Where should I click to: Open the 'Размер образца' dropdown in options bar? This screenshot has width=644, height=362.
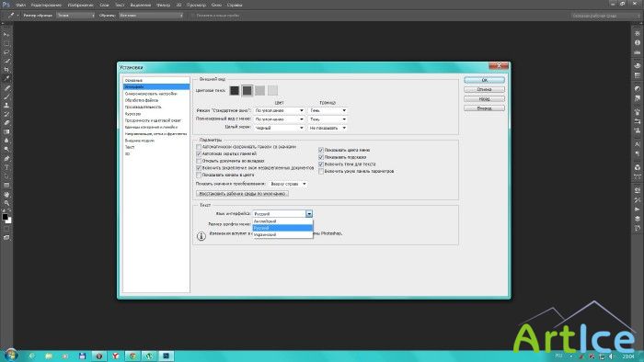[x=75, y=16]
